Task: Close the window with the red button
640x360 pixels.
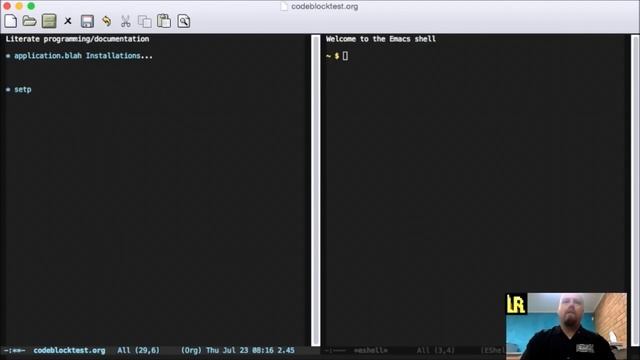Action: [7, 6]
